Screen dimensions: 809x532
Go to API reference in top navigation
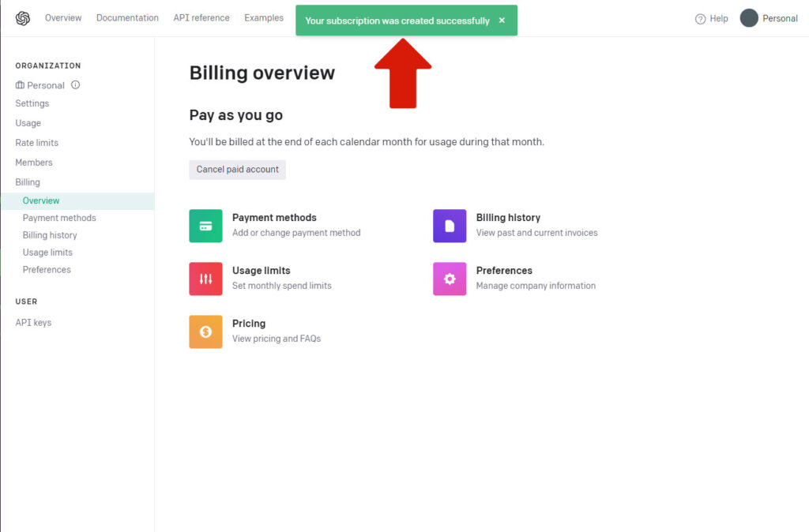pyautogui.click(x=201, y=18)
